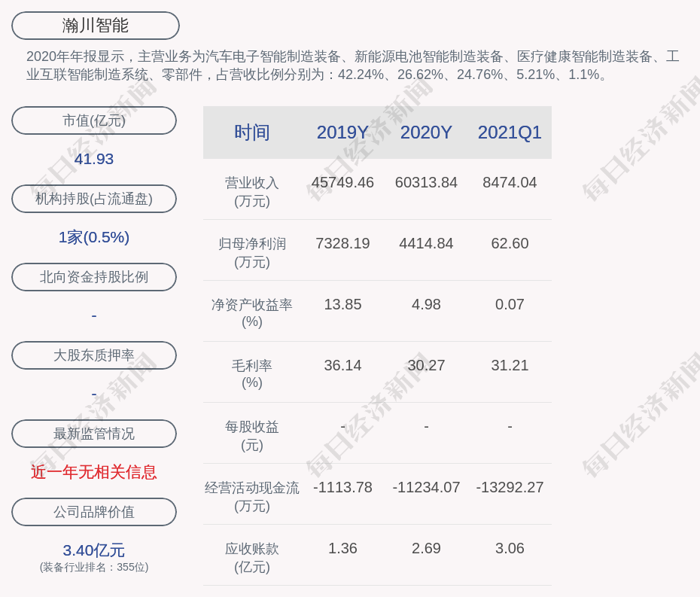Click the 大股东质押率 label pill
700x597 pixels.
coord(94,355)
